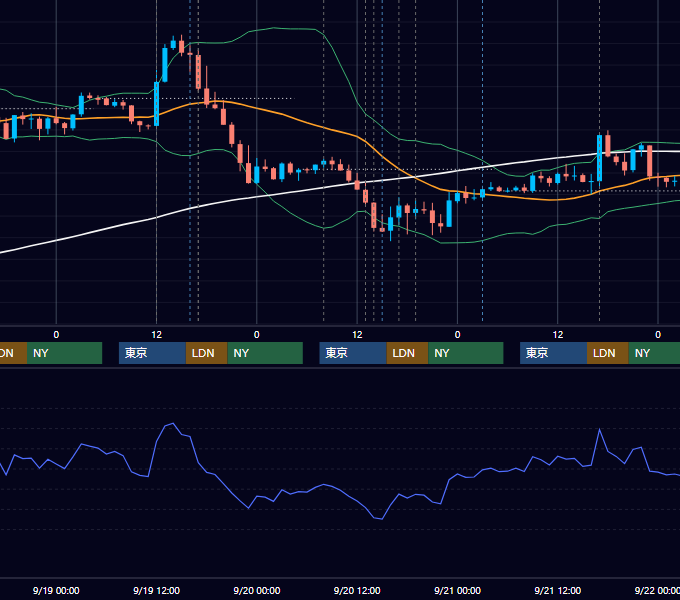Screen dimensions: 680x600
Task: Click the 9/21 12:00 time axis label
Action: [558, 590]
